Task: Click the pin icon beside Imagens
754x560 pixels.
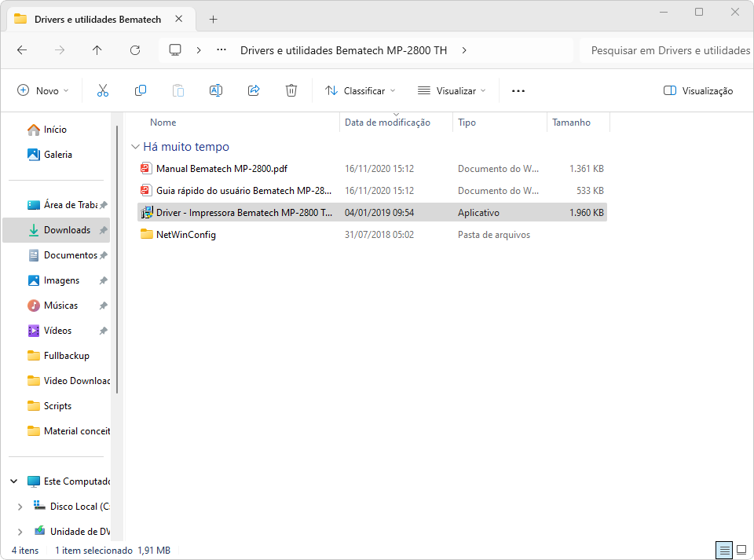Action: point(103,280)
